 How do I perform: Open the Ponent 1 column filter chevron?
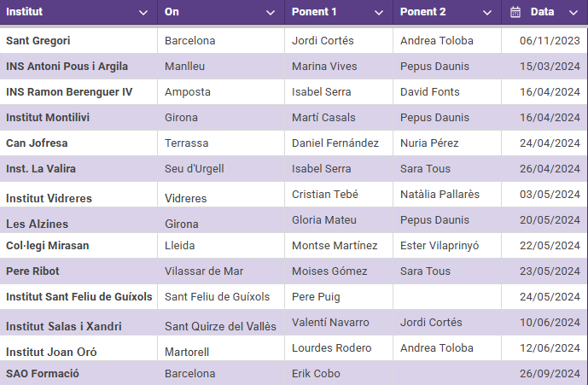[379, 13]
